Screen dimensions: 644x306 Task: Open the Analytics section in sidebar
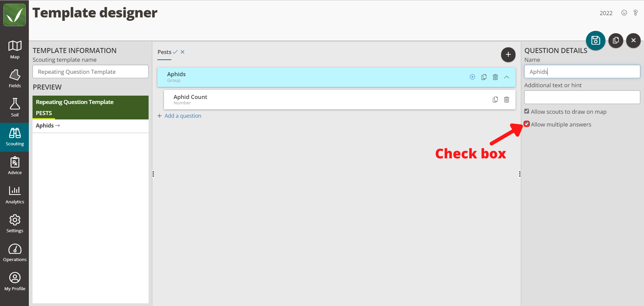click(x=14, y=195)
